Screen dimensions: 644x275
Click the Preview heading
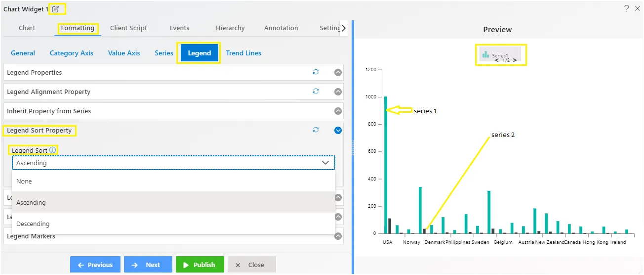(x=497, y=29)
